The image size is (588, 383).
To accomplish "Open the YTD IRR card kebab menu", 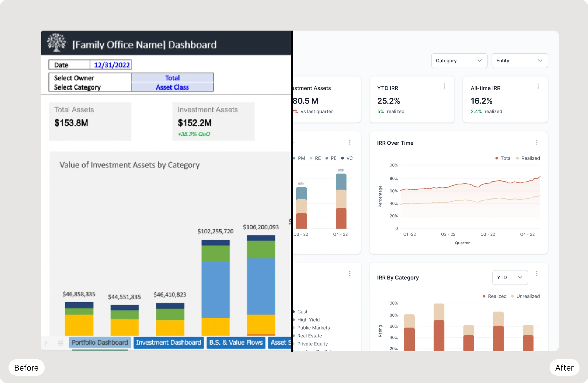I will tap(444, 86).
